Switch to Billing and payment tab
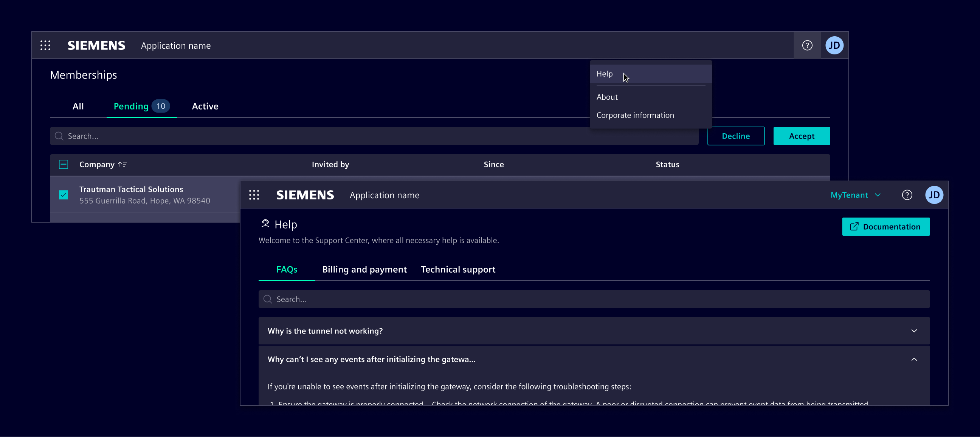The height and width of the screenshot is (437, 980). point(364,269)
